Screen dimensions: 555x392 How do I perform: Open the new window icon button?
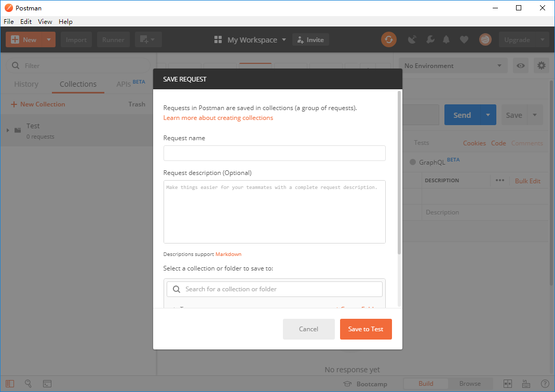click(x=148, y=39)
